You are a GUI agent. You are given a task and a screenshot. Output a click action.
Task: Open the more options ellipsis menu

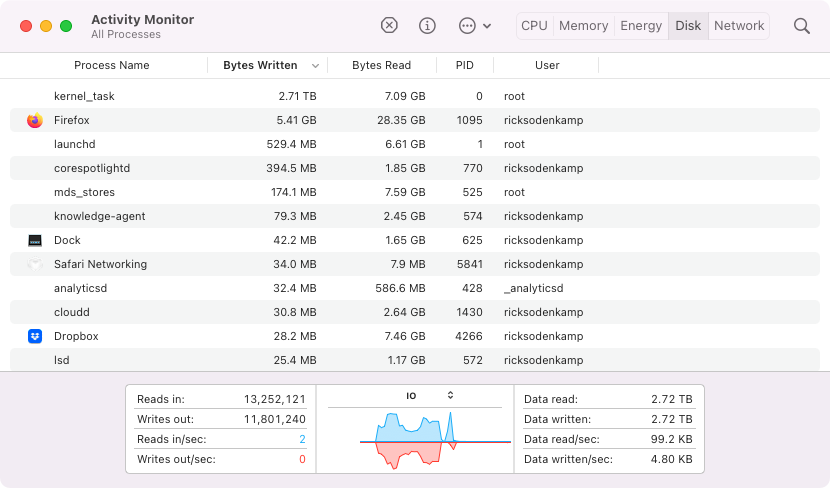474,26
